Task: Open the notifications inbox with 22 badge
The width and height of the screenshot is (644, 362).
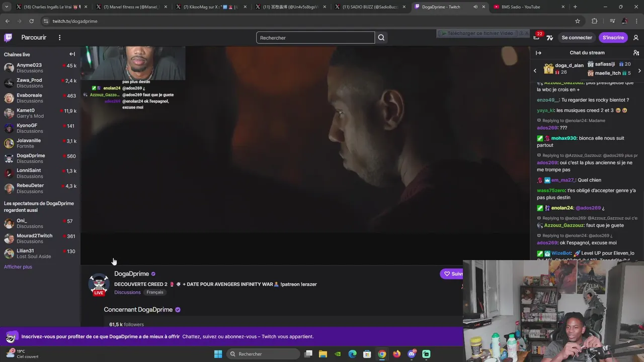Action: click(536, 38)
